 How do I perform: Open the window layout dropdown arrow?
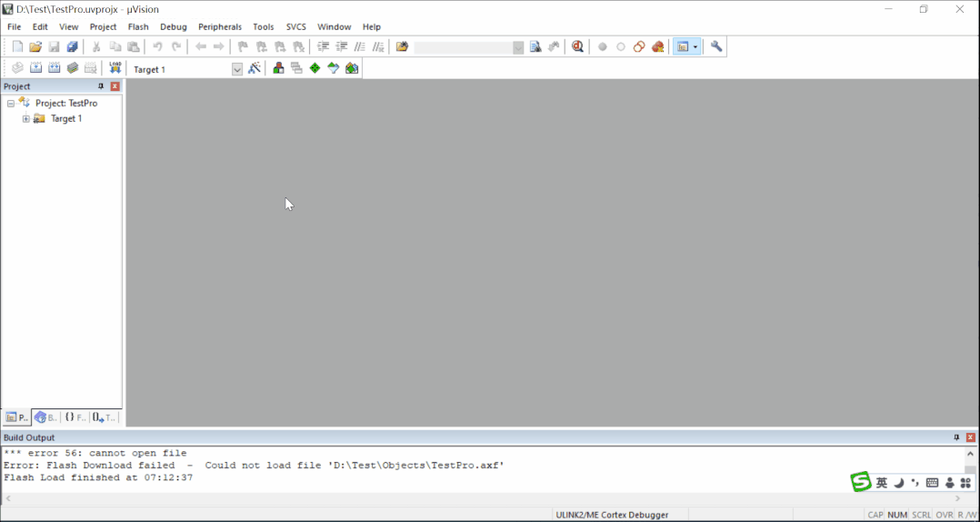(x=695, y=47)
